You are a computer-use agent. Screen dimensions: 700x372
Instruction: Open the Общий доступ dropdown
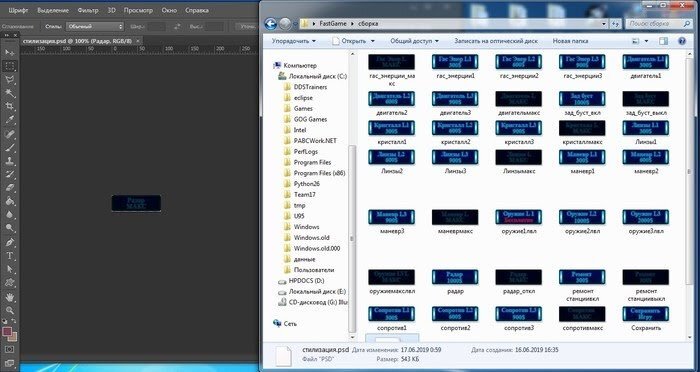(414, 41)
